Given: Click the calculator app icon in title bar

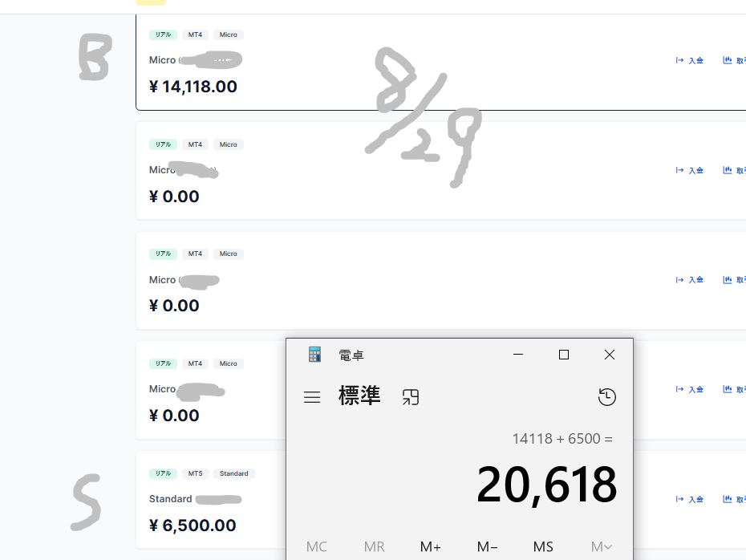Looking at the screenshot, I should pos(314,355).
